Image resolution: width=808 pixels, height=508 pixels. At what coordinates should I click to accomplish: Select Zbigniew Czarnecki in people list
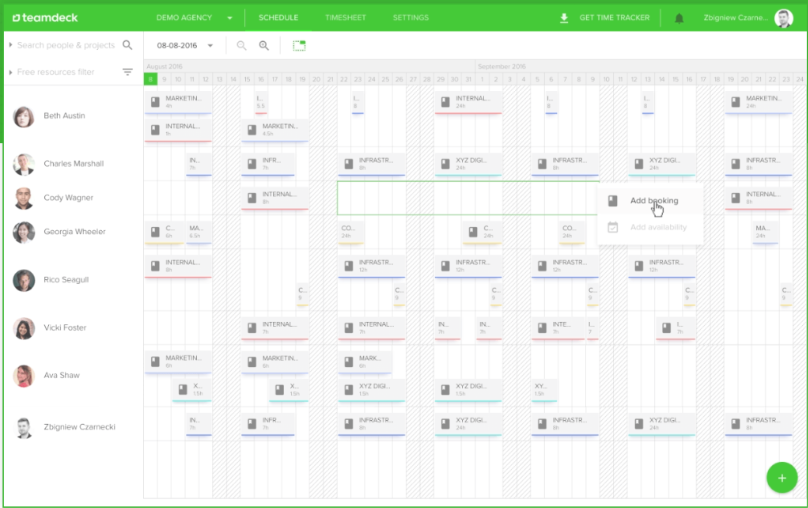(79, 427)
